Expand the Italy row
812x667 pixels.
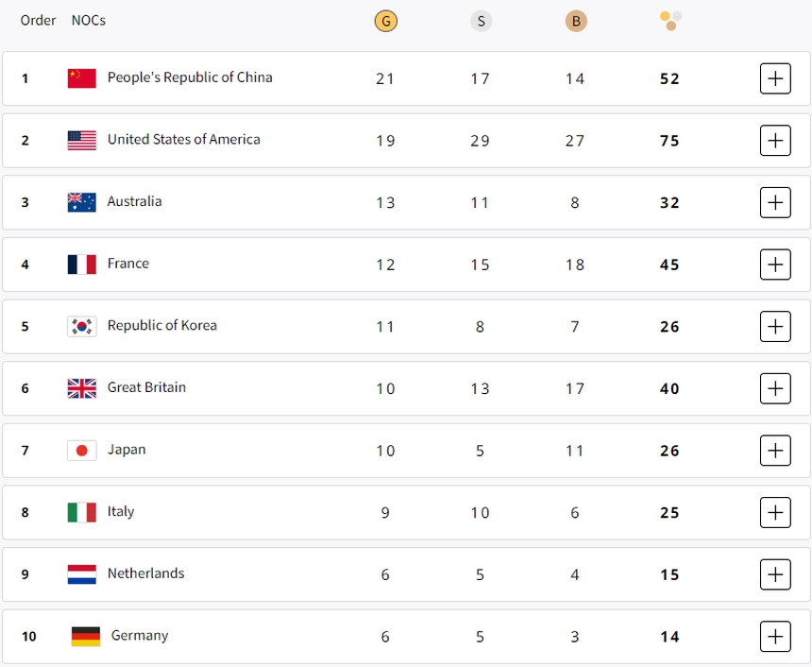(775, 512)
